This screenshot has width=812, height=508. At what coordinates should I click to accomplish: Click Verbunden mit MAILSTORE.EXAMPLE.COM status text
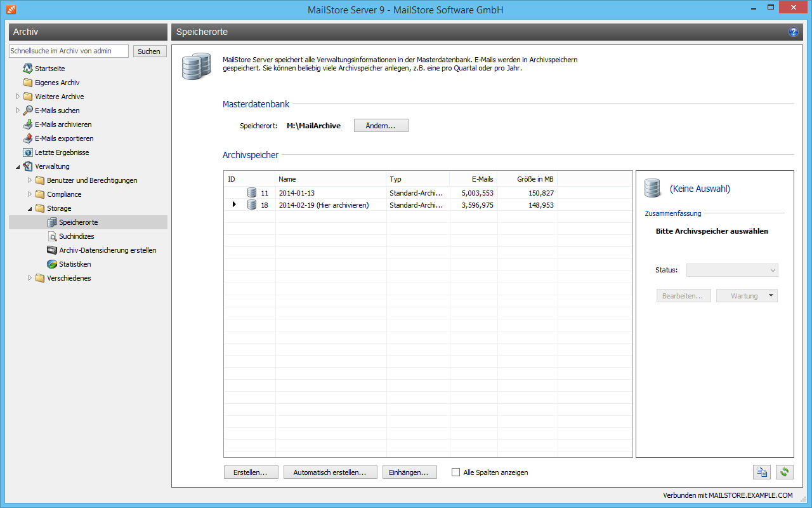click(x=728, y=495)
